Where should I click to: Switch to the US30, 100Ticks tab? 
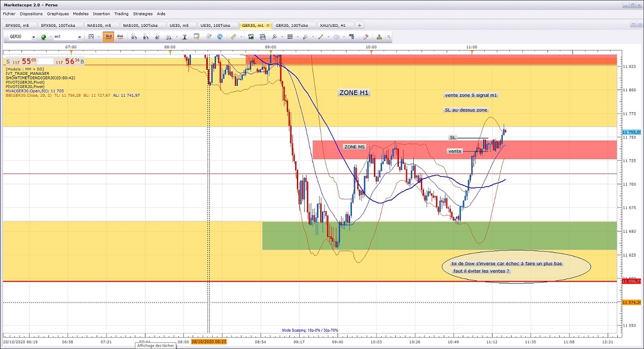tap(217, 26)
